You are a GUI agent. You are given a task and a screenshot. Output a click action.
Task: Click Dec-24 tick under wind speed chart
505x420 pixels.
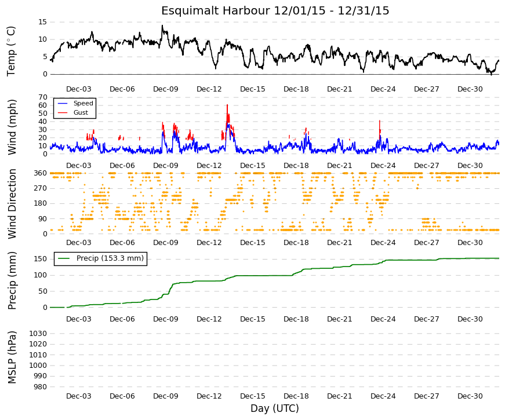pyautogui.click(x=383, y=166)
